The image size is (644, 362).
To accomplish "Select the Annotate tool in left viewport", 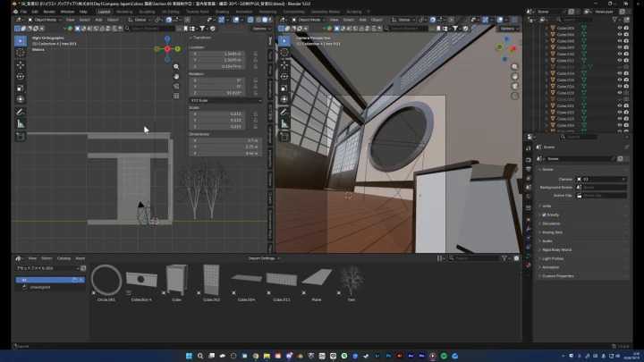I will point(20,112).
